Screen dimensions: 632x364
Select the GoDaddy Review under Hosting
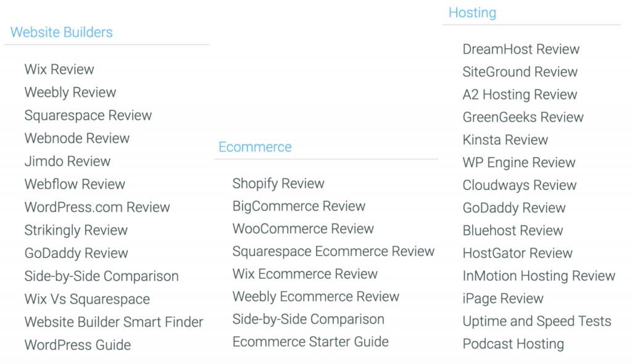(x=514, y=208)
